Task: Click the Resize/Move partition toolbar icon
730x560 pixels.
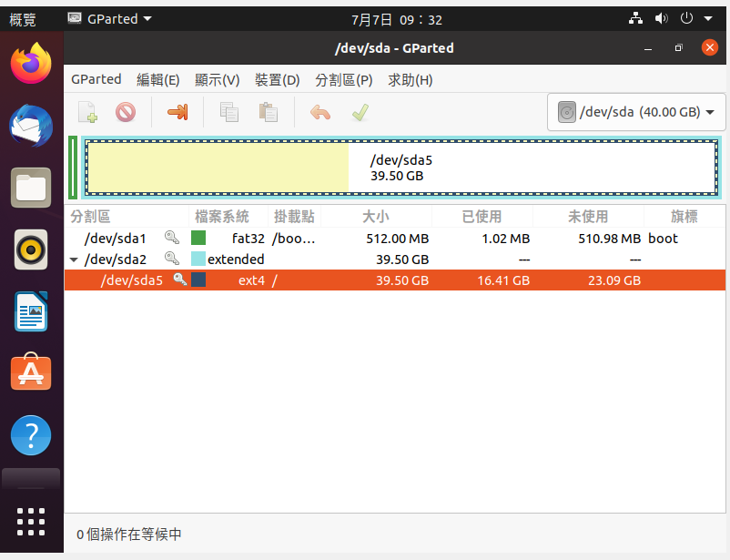Action: 177,112
